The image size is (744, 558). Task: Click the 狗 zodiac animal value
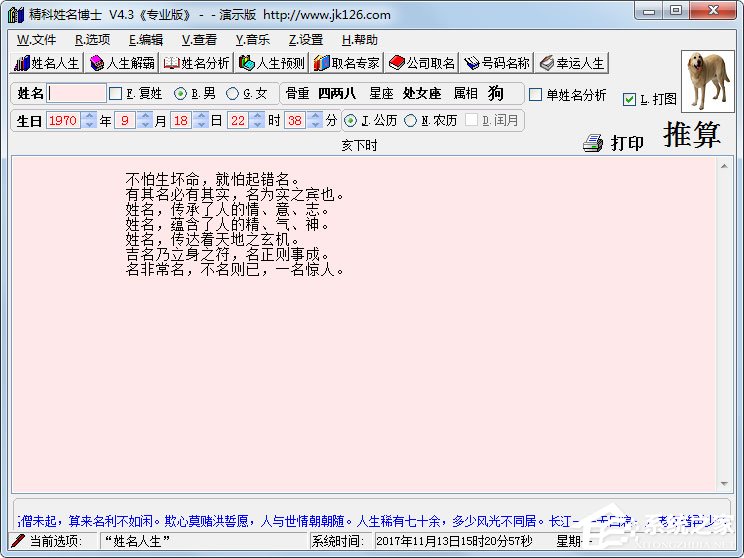click(x=495, y=93)
